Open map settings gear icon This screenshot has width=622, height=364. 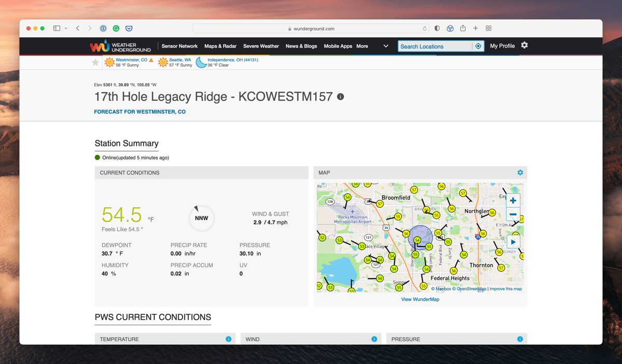point(520,172)
